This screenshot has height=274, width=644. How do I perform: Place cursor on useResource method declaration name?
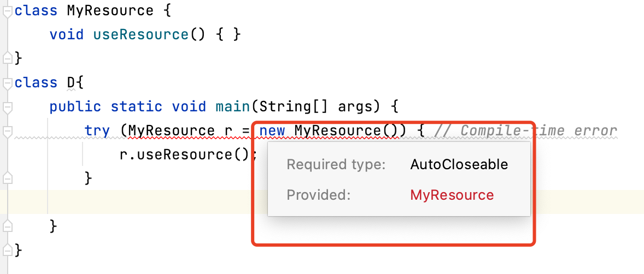click(x=141, y=35)
